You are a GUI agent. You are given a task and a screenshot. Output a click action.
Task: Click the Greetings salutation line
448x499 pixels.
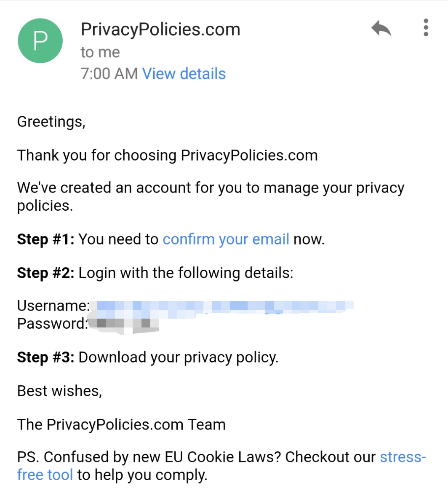[51, 122]
